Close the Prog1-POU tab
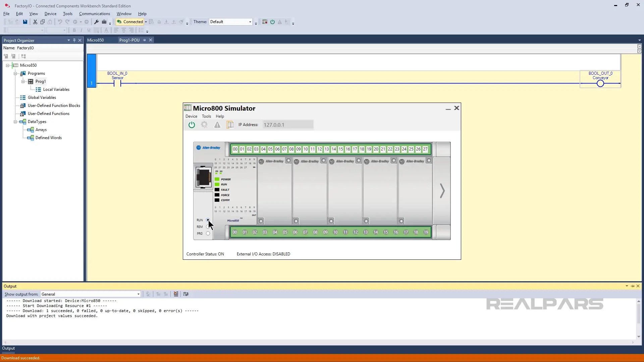644x362 pixels. [x=151, y=40]
